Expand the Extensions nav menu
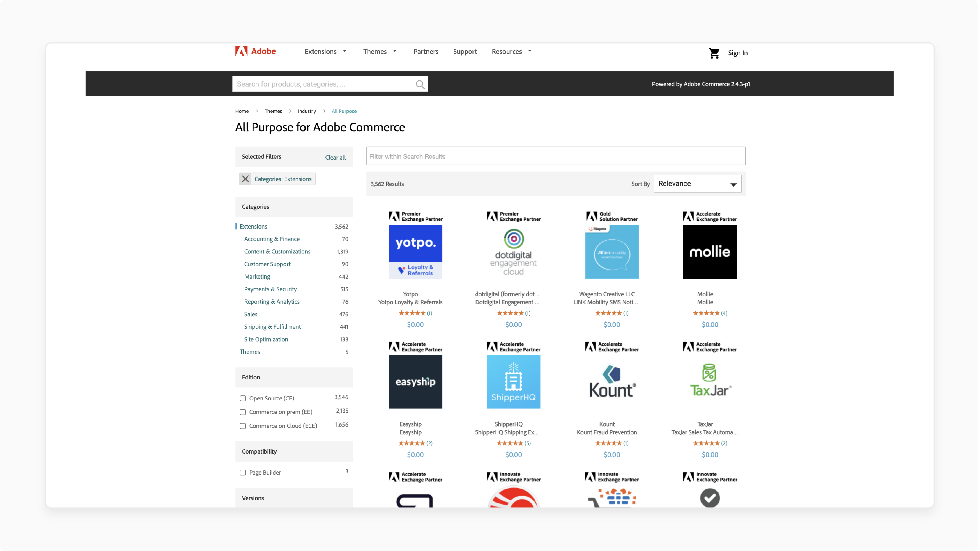 [325, 51]
